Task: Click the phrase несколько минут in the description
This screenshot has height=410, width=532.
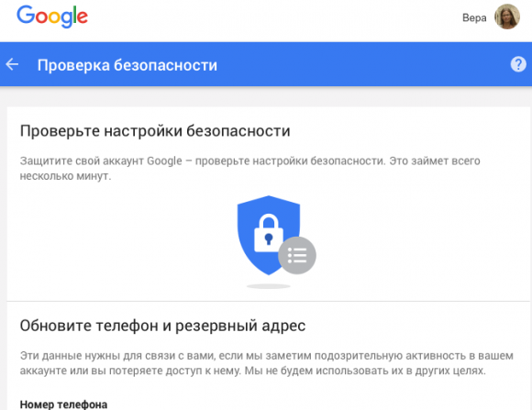Action: tap(65, 176)
